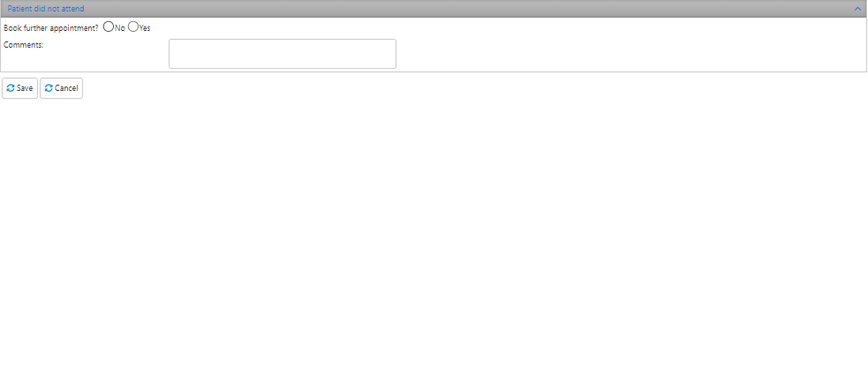Image resolution: width=868 pixels, height=376 pixels.
Task: Click the 'Yes' label text
Action: [145, 28]
